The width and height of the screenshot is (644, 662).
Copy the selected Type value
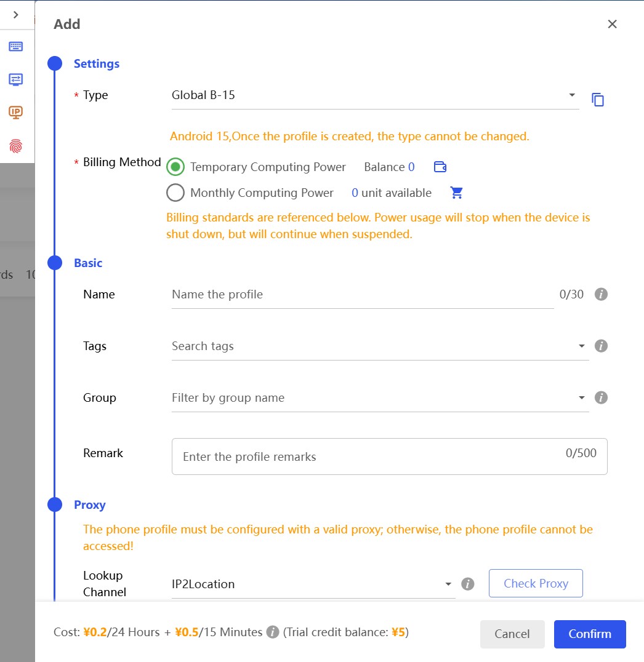(x=598, y=99)
